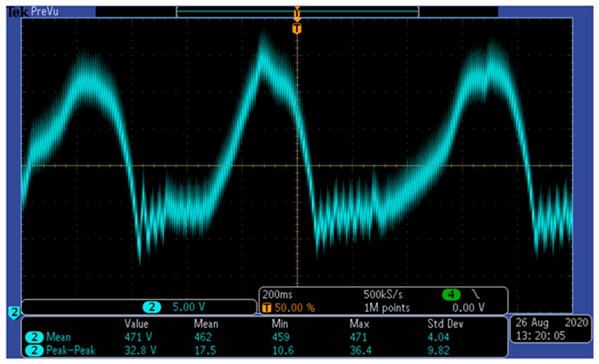Click the channel 2 ground reference marker
Image resolution: width=599 pixels, height=364 pixels.
(x=14, y=312)
